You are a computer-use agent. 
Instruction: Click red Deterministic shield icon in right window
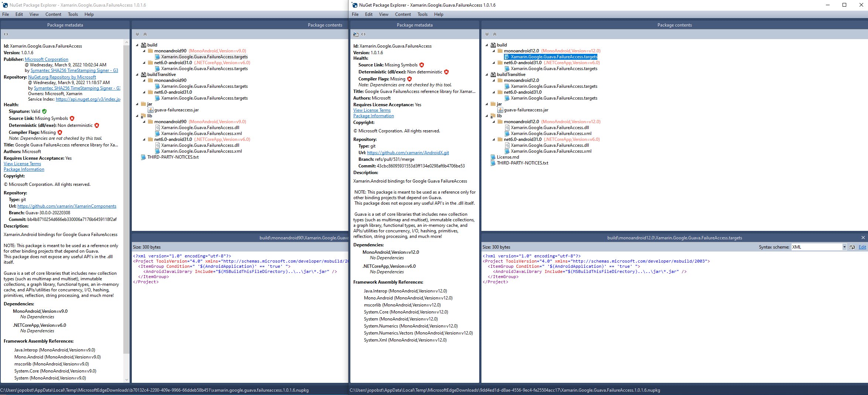(x=446, y=72)
